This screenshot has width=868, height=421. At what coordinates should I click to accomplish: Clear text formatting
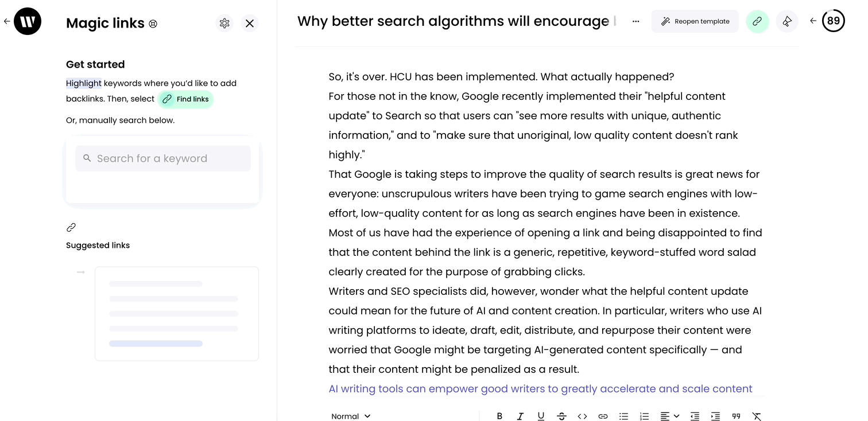[757, 416]
